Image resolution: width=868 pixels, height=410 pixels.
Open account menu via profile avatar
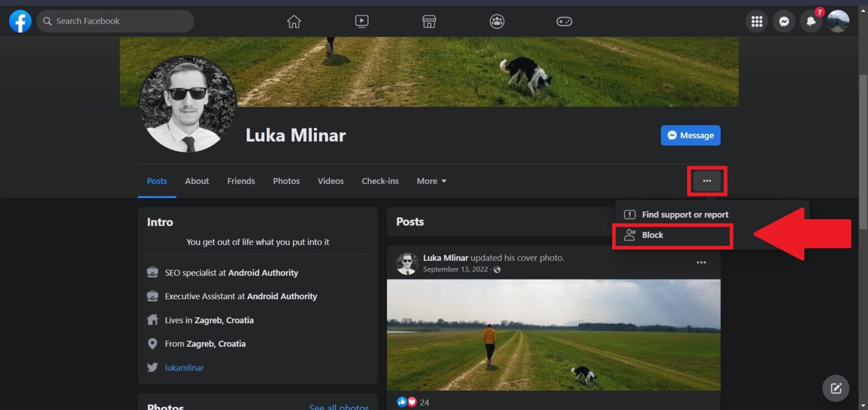coord(838,21)
